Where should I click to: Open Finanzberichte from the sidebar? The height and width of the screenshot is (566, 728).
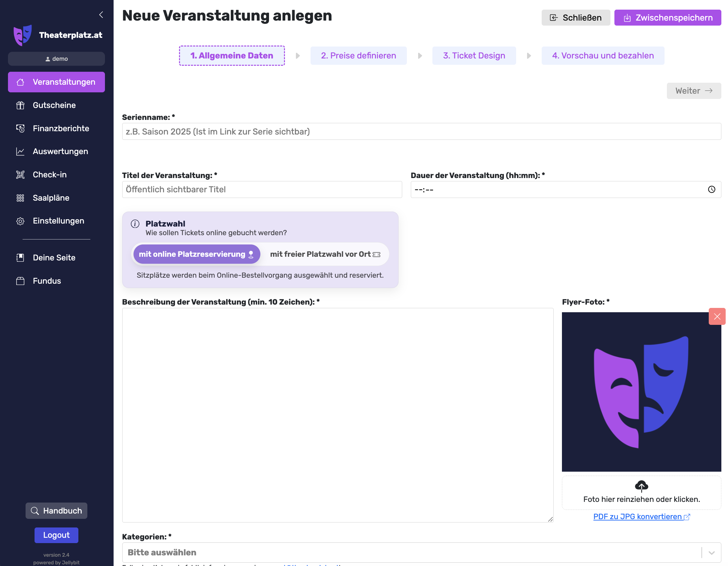pyautogui.click(x=61, y=128)
